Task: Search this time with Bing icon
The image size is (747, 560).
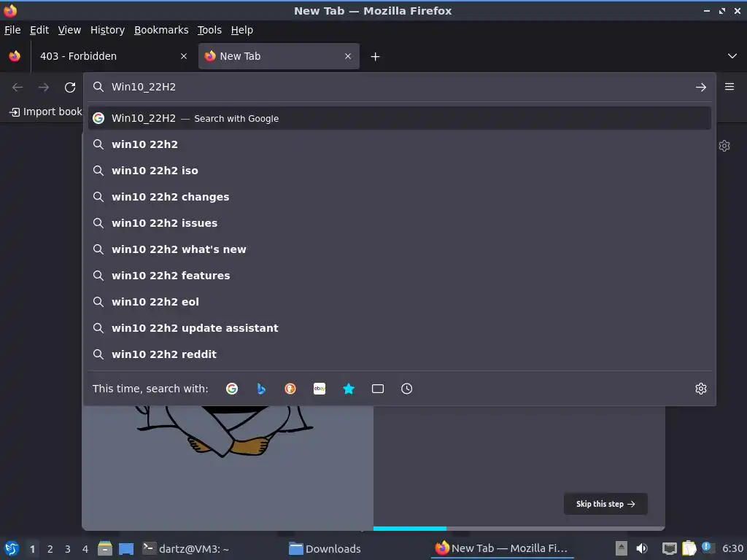Action: point(261,389)
